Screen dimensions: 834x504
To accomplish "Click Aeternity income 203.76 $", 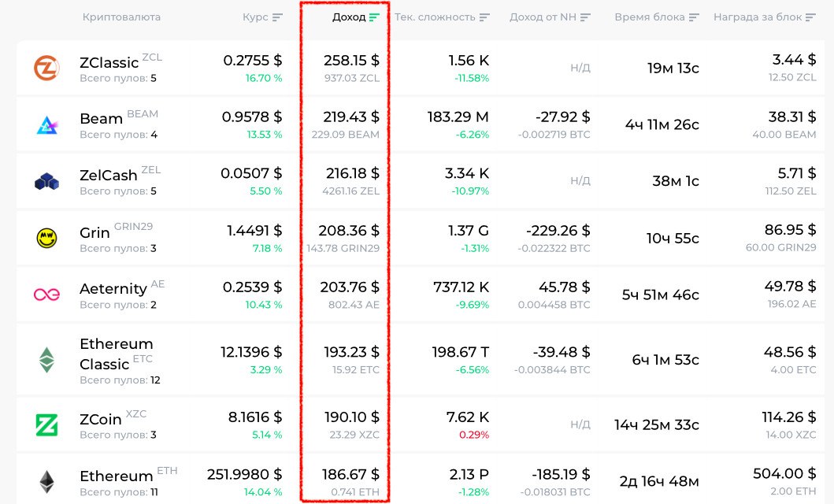I will (x=350, y=287).
